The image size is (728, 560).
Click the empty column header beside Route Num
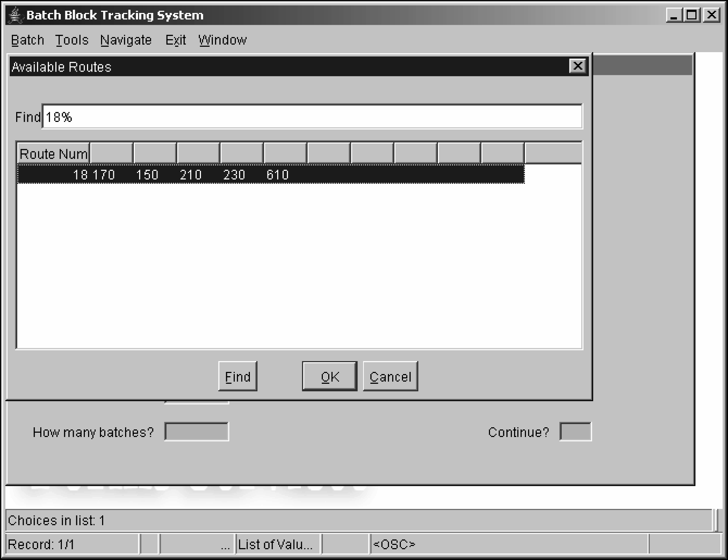(111, 154)
